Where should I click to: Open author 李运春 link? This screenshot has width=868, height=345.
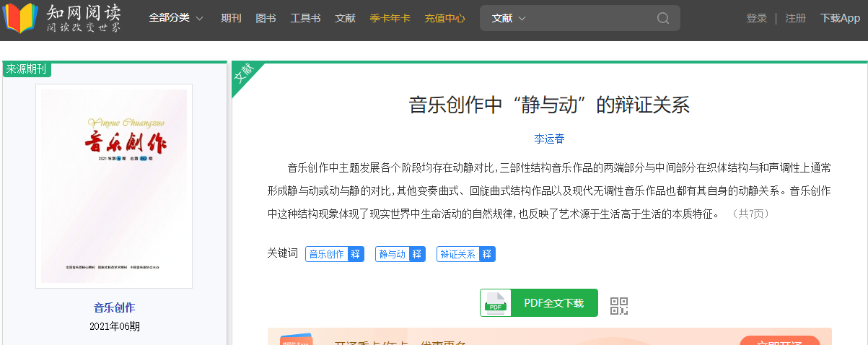(549, 139)
